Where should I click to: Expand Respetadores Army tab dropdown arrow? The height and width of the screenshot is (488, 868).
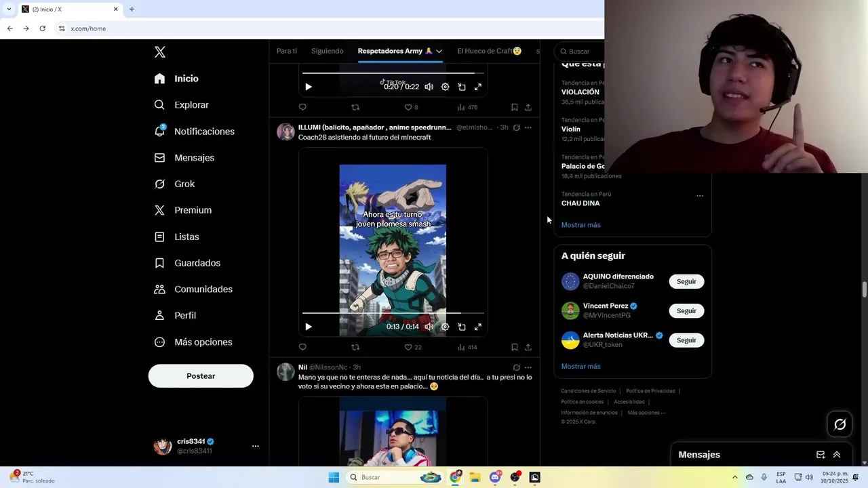(439, 51)
